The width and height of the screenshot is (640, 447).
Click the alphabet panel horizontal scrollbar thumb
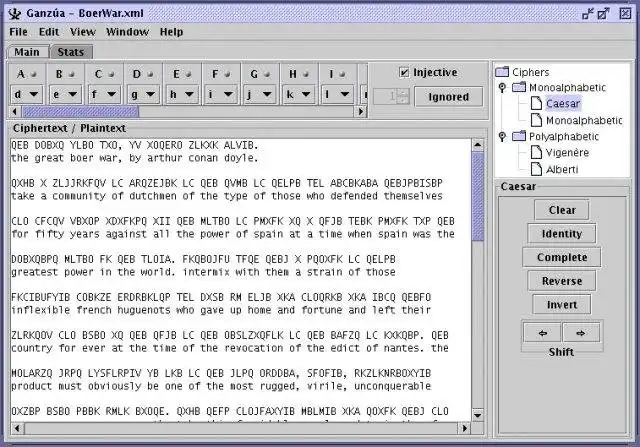80,111
